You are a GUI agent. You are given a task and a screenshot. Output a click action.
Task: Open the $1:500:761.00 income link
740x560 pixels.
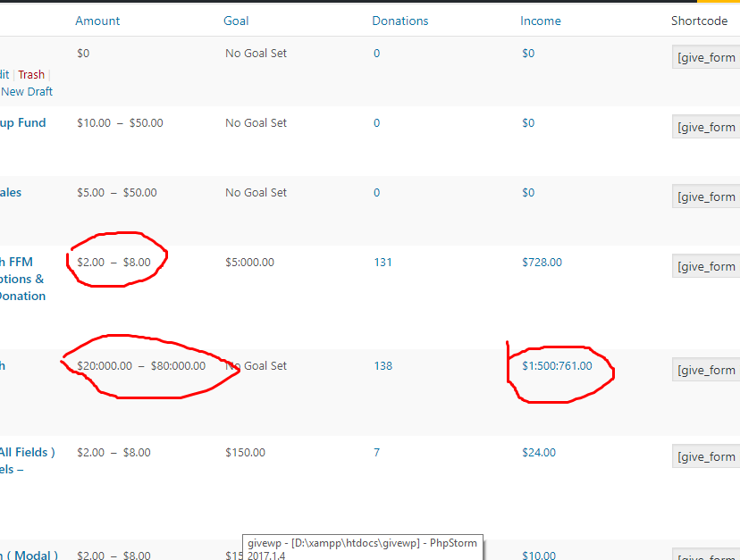pos(557,366)
